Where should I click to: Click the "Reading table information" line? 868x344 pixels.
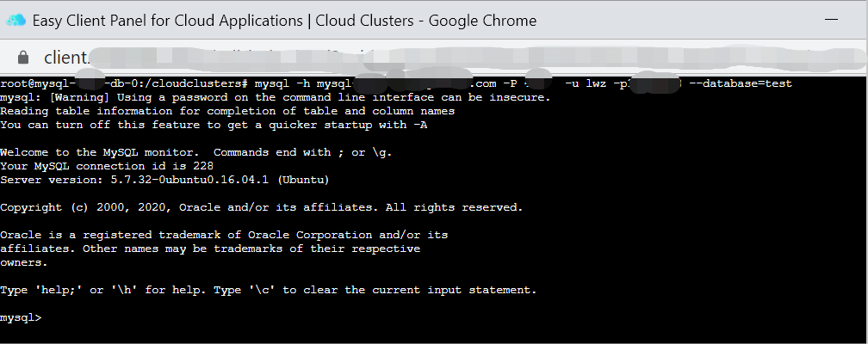click(x=227, y=111)
